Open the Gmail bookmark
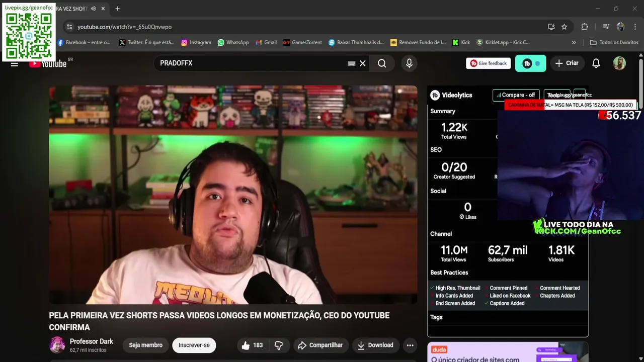Screen dimensions: 644x362 coord(266,43)
